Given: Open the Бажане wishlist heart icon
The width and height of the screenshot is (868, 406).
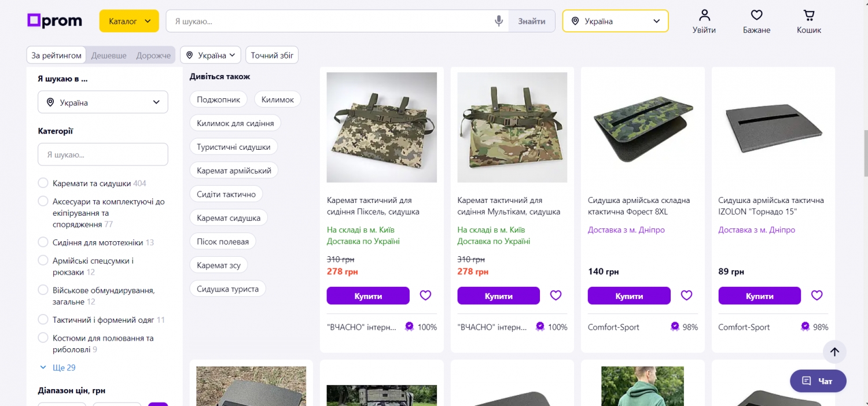Looking at the screenshot, I should (x=756, y=21).
